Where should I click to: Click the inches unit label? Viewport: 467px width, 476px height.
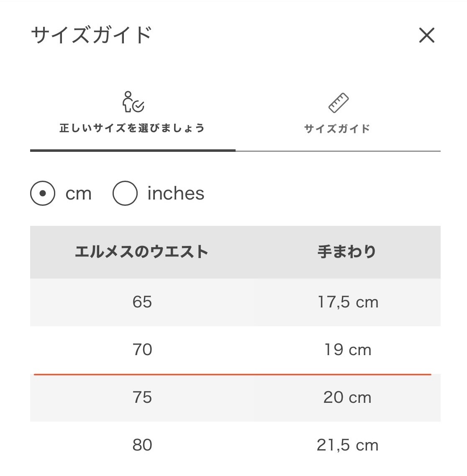pyautogui.click(x=176, y=194)
